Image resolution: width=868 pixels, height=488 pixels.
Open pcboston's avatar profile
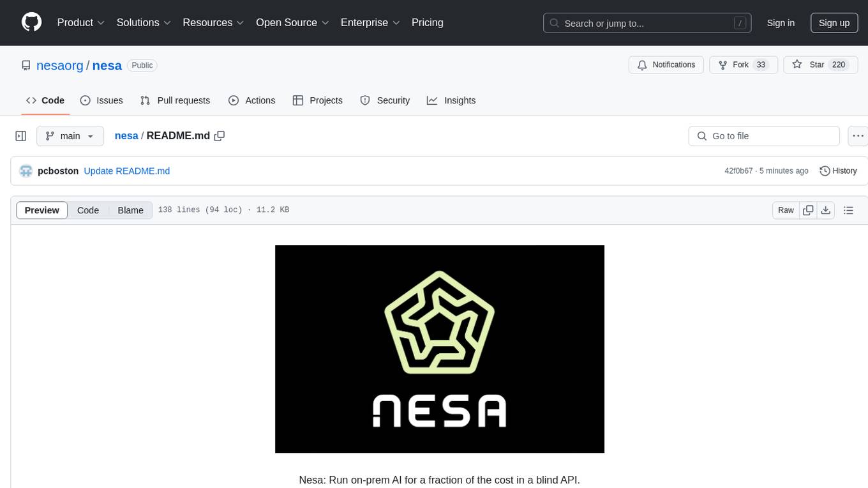[x=26, y=171]
